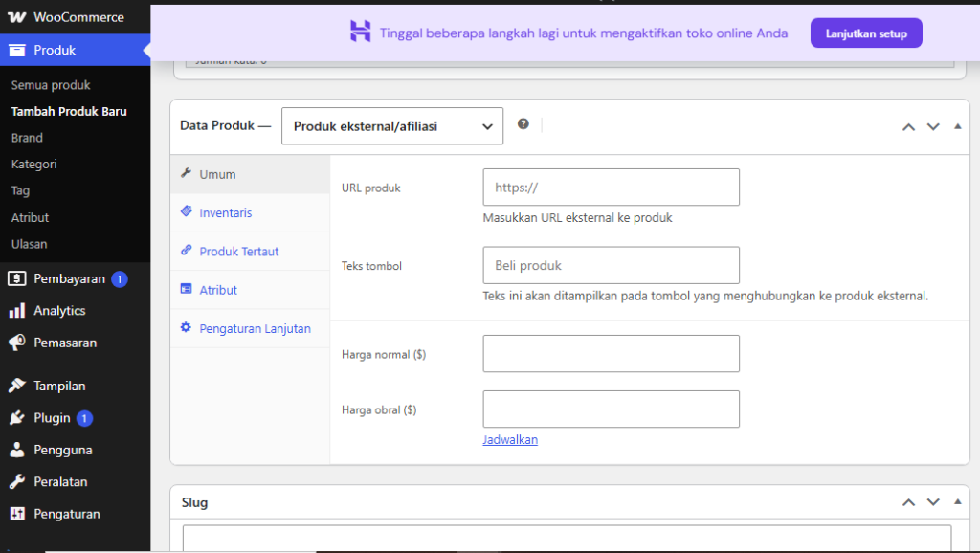Select Tambah Produk Baru menu item
The width and height of the screenshot is (980, 553).
point(69,111)
